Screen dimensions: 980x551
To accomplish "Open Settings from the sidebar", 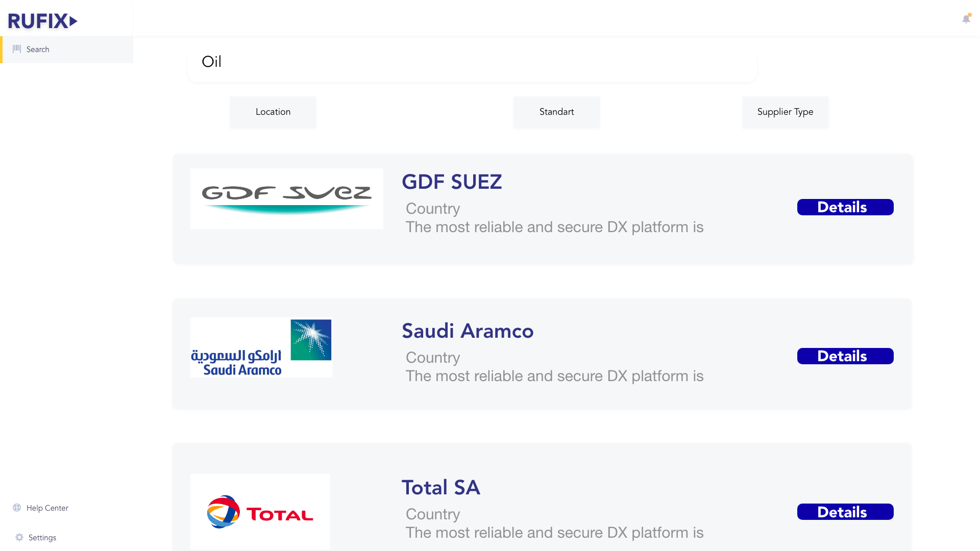I will click(x=42, y=538).
